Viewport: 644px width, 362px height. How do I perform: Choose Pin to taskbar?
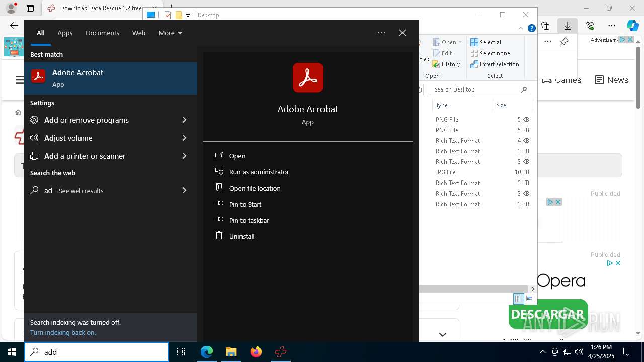coord(249,220)
